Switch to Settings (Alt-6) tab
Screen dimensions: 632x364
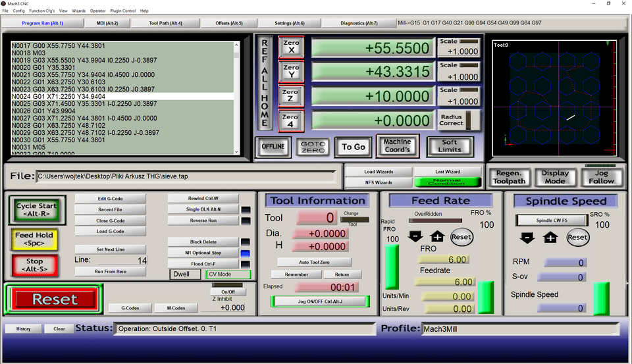pos(290,24)
